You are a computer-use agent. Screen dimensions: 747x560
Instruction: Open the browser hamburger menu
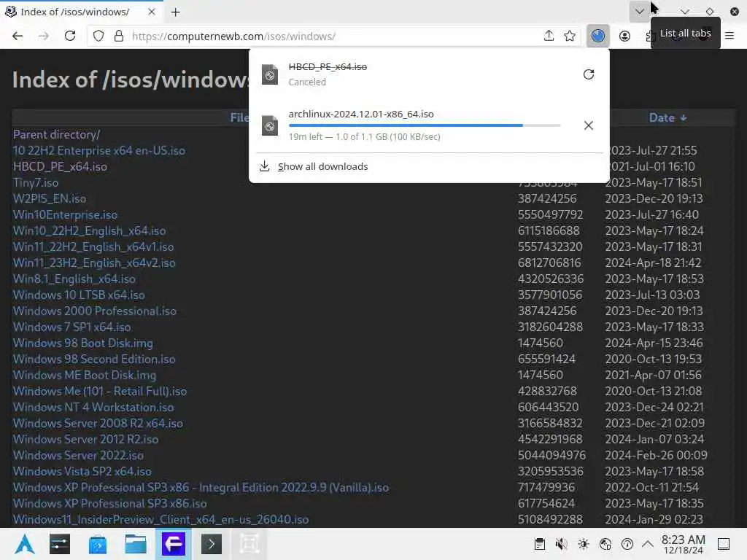coord(729,35)
